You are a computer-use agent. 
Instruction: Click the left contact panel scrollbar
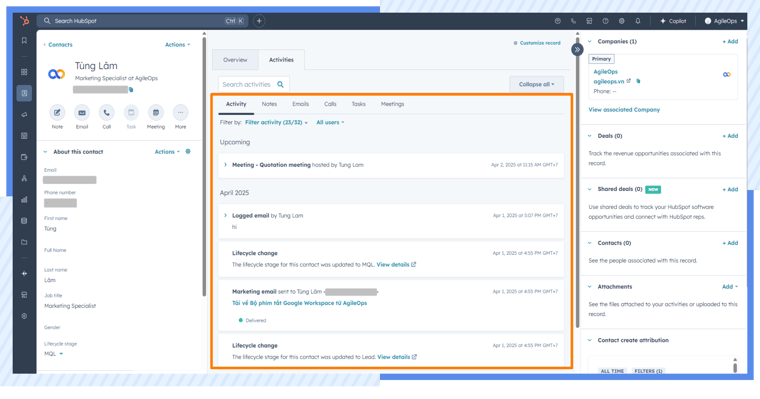click(204, 165)
